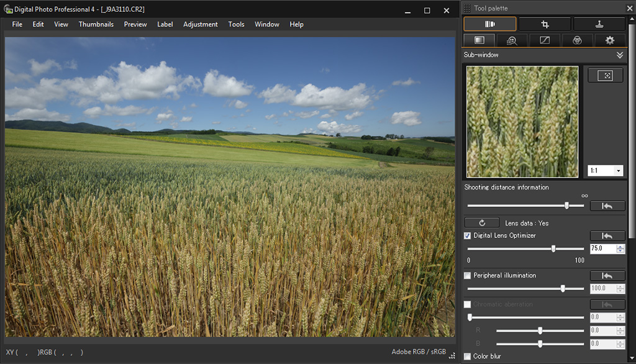Enable the Peripheral illumination checkbox

click(x=468, y=275)
